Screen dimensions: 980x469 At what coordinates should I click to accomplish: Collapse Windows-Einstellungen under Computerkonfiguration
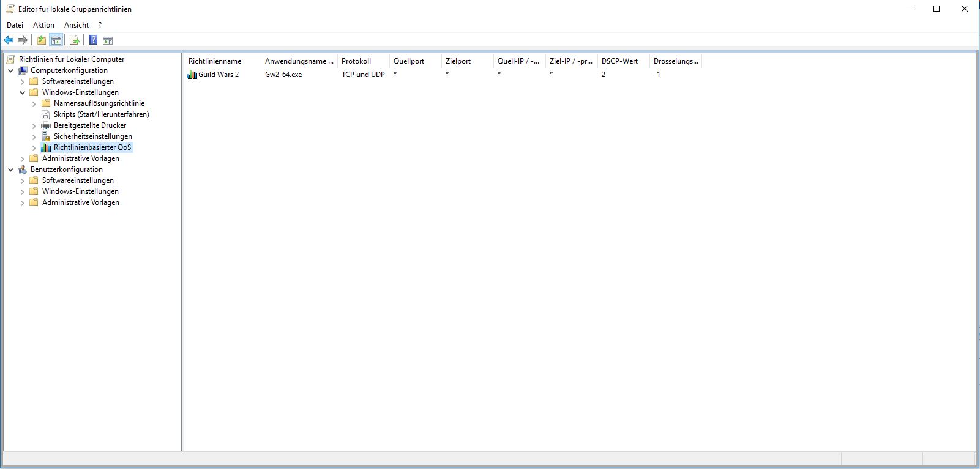pyautogui.click(x=23, y=92)
